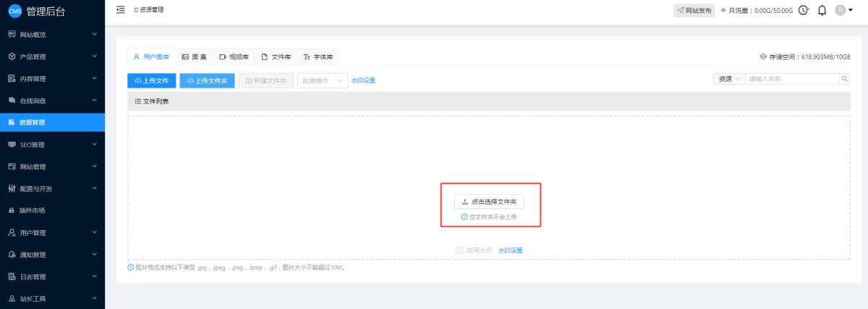Click the 网站管理 window icon

tap(12, 166)
